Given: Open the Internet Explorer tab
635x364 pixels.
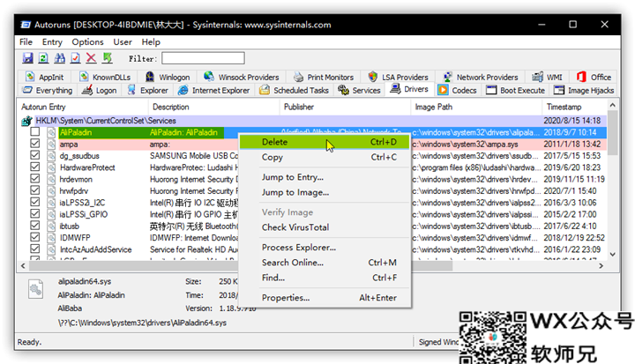Looking at the screenshot, I should (x=214, y=90).
